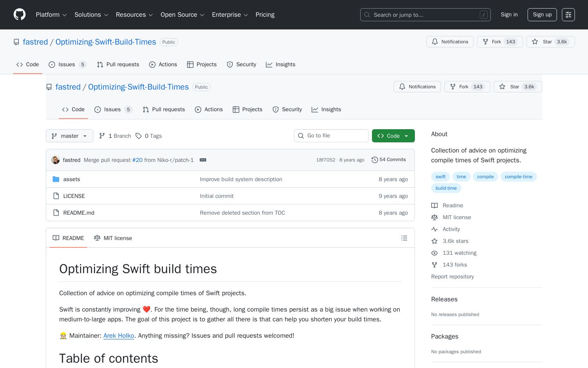Screen dimensions: 588x368
Task: Click the tag icon next to 0 Tags
Action: pyautogui.click(x=139, y=136)
